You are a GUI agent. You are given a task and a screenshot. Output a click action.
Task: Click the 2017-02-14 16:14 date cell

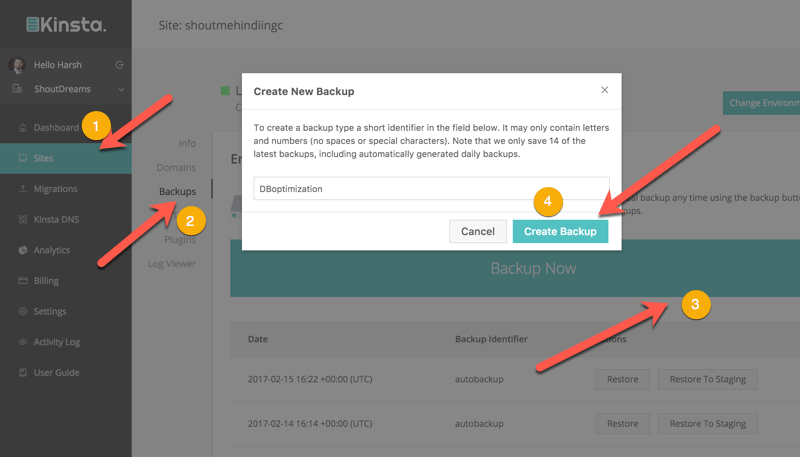point(310,423)
